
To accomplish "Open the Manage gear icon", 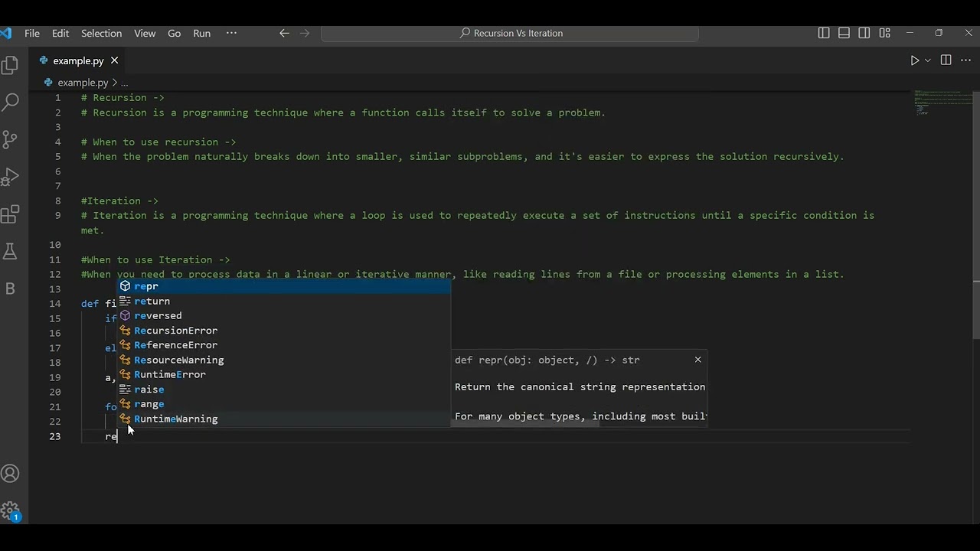I will point(11,510).
